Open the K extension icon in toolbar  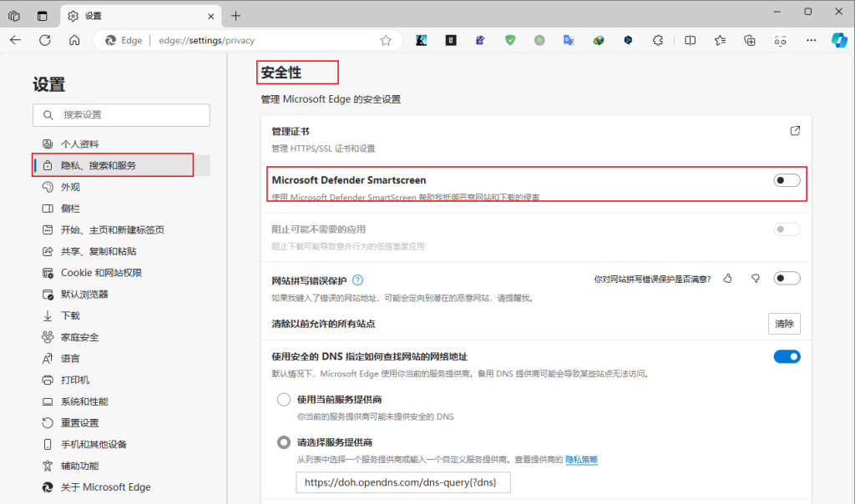tap(421, 40)
